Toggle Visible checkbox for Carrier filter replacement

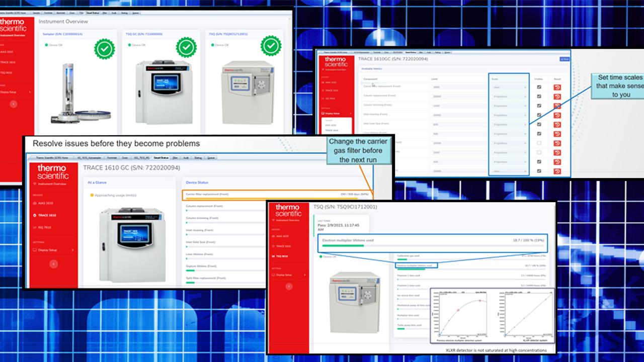539,87
